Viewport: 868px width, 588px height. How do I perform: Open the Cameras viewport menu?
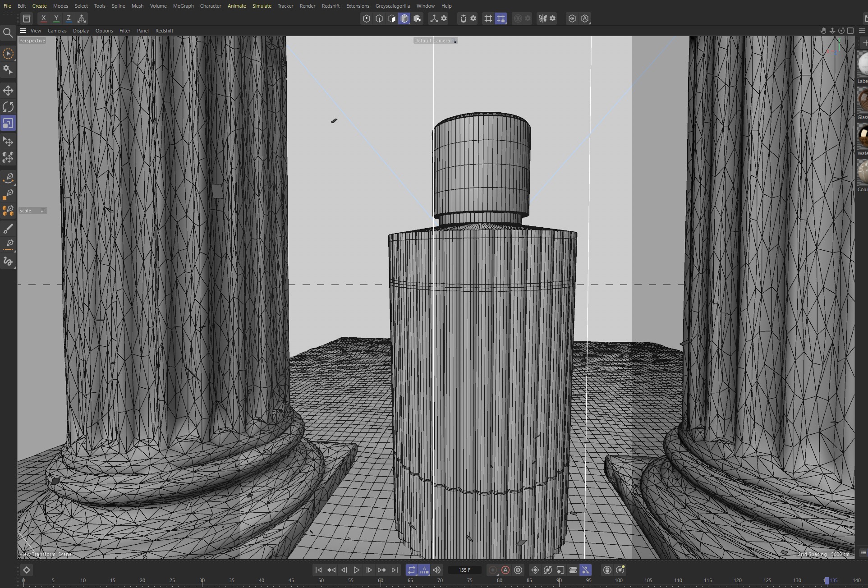[x=57, y=31]
